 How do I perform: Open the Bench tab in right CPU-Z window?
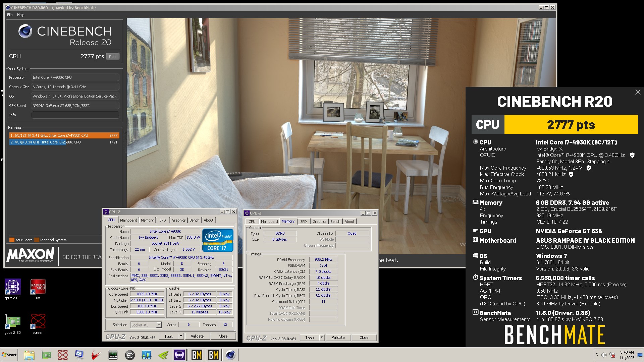tap(335, 222)
